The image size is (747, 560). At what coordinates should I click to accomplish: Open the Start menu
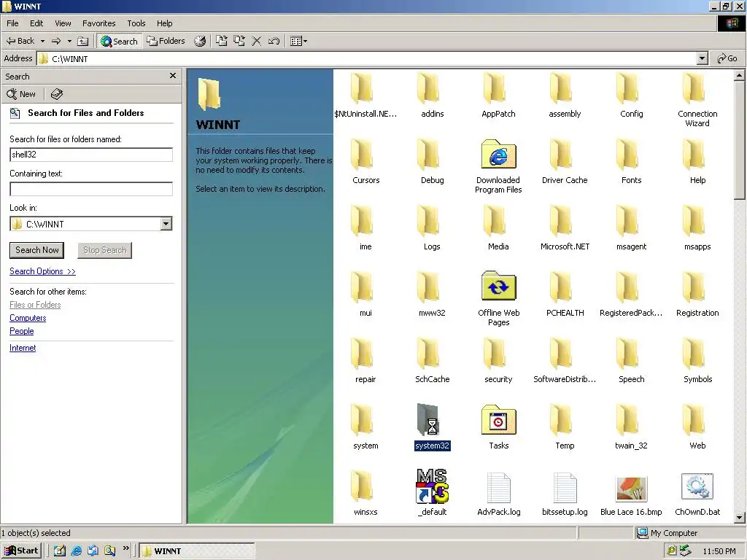pos(21,551)
